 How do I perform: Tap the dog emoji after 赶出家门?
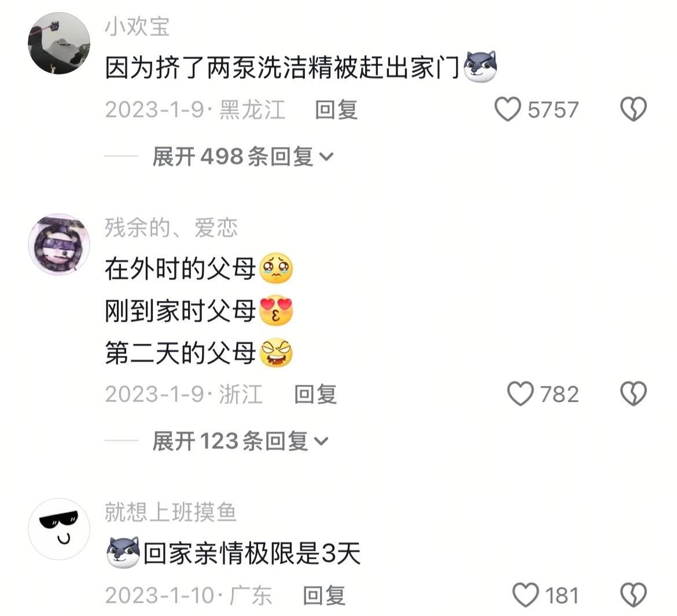pos(480,67)
